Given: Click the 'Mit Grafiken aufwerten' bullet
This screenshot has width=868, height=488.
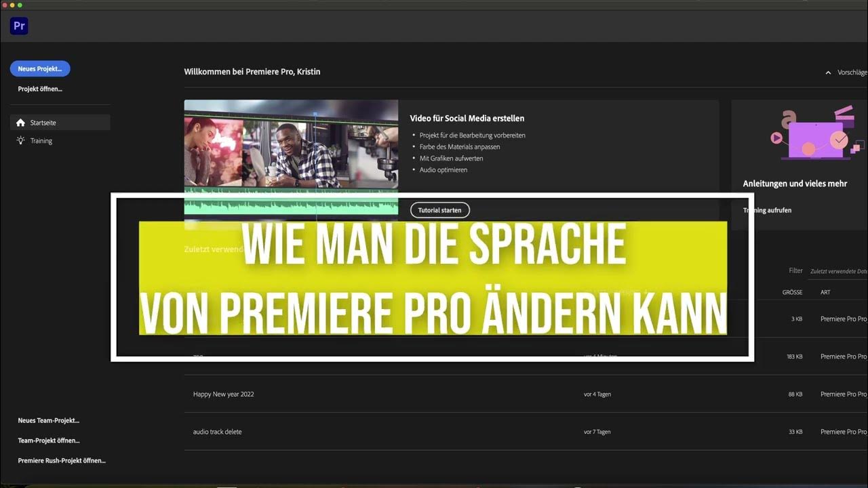Looking at the screenshot, I should (451, 159).
